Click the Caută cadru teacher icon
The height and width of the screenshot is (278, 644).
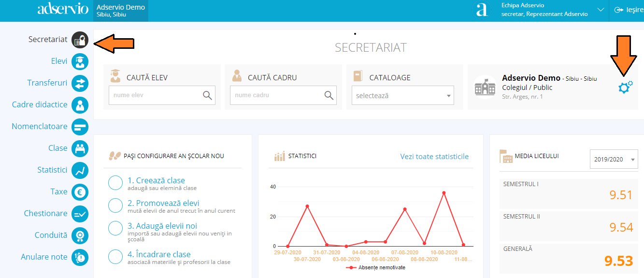pos(237,76)
